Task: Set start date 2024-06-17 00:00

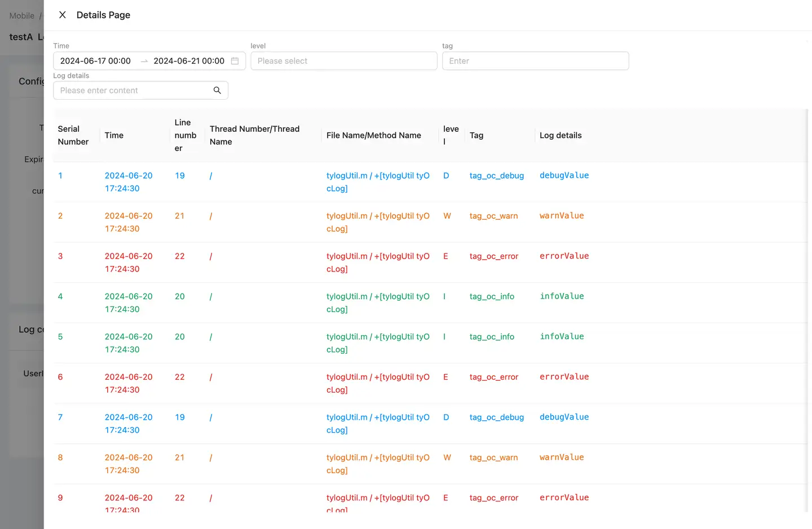Action: click(95, 61)
